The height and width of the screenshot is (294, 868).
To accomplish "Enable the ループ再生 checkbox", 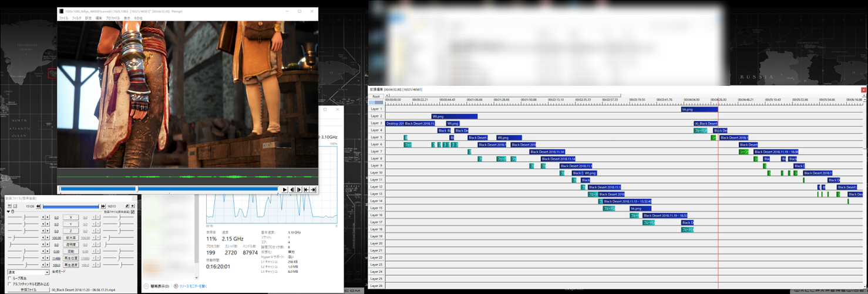I will (9, 278).
